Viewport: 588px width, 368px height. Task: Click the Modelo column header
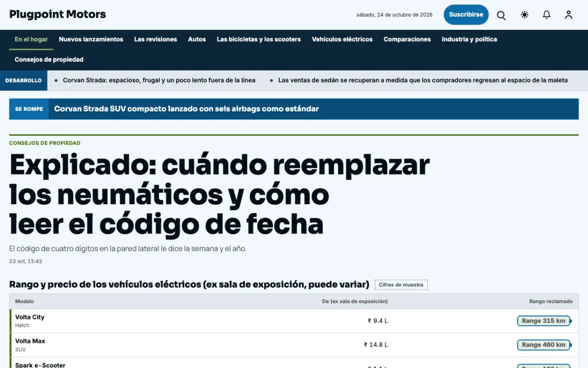click(x=24, y=301)
